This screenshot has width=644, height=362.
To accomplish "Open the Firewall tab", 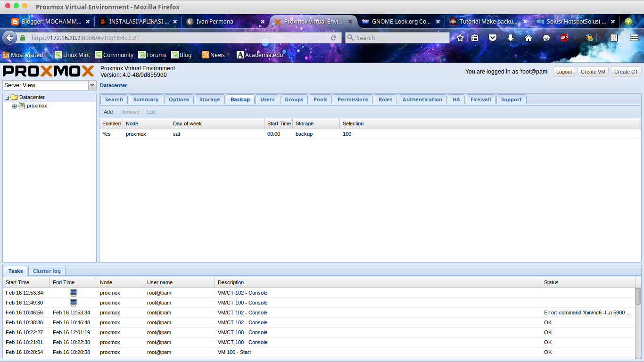I will coord(481,99).
